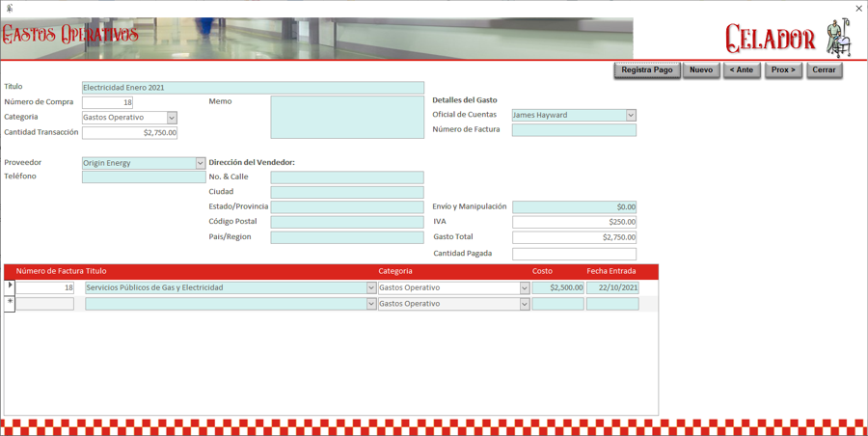
Task: Click the Pais/Region input field
Action: [x=347, y=237]
